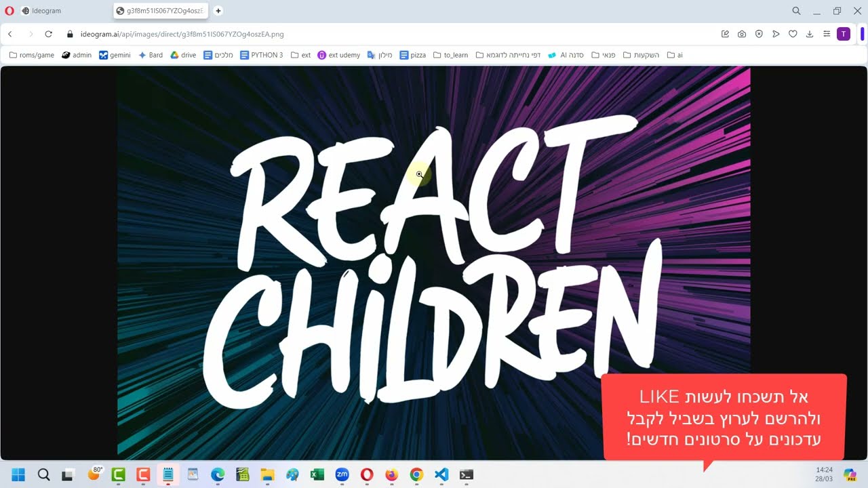The height and width of the screenshot is (488, 868).
Task: Go back to the previous page
Action: tap(10, 34)
